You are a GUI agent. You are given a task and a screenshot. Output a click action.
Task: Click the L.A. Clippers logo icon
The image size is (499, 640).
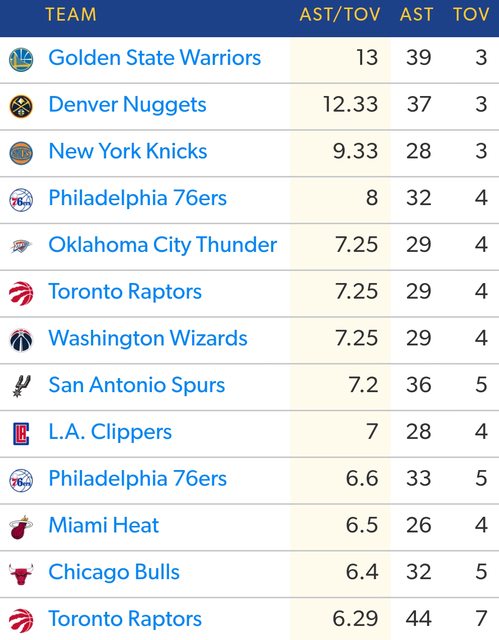21,433
